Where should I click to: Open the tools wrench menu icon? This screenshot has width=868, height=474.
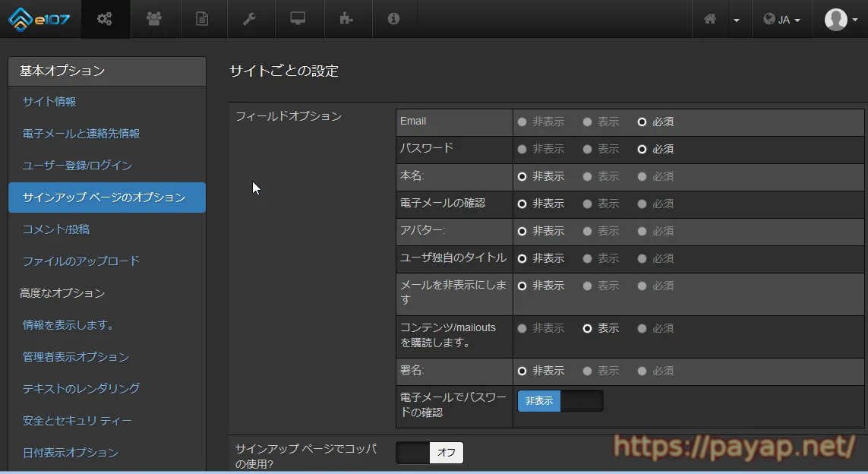pos(250,19)
